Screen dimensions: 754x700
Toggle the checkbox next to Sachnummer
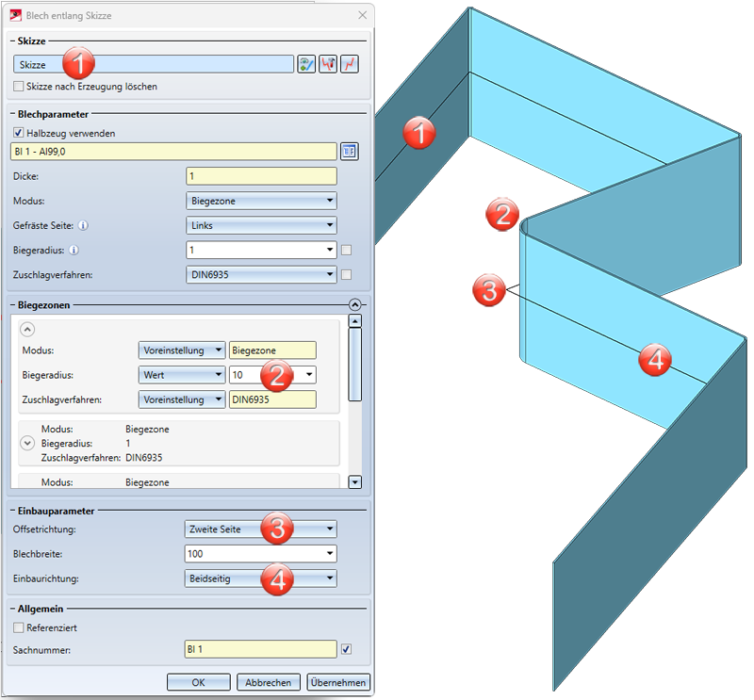[346, 649]
